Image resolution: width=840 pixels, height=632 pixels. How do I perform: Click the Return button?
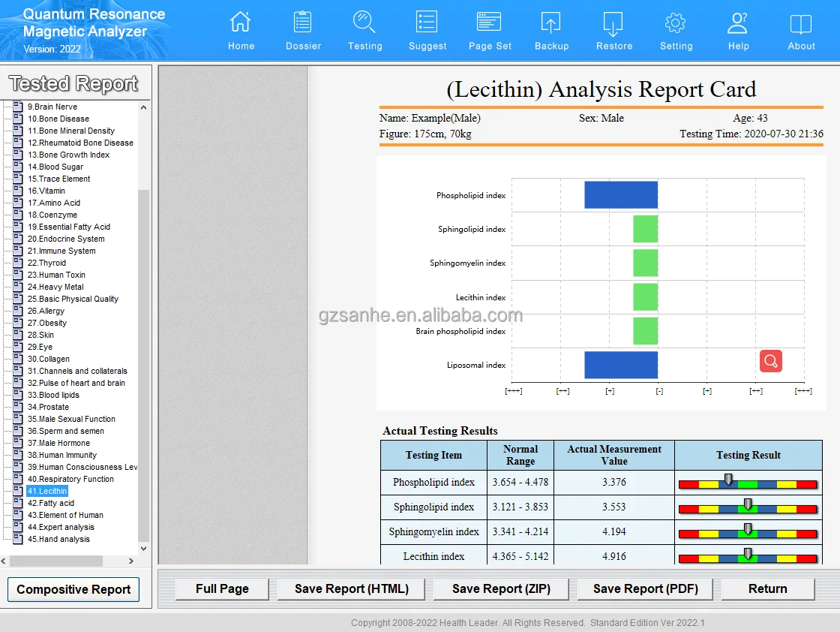[767, 588]
